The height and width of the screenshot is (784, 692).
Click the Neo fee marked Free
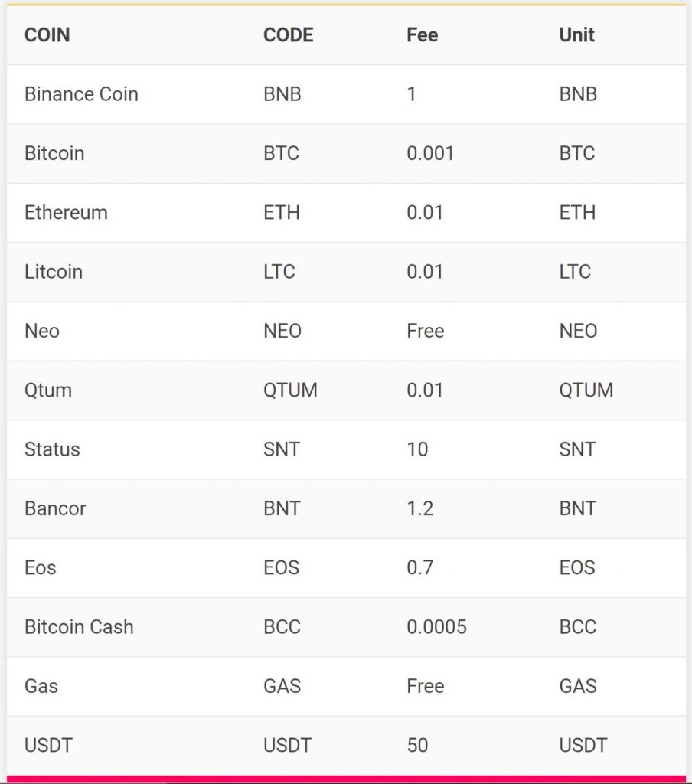(425, 331)
